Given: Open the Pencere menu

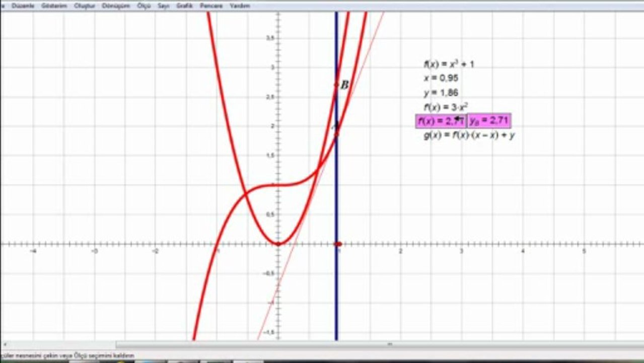Looking at the screenshot, I should pyautogui.click(x=211, y=6).
